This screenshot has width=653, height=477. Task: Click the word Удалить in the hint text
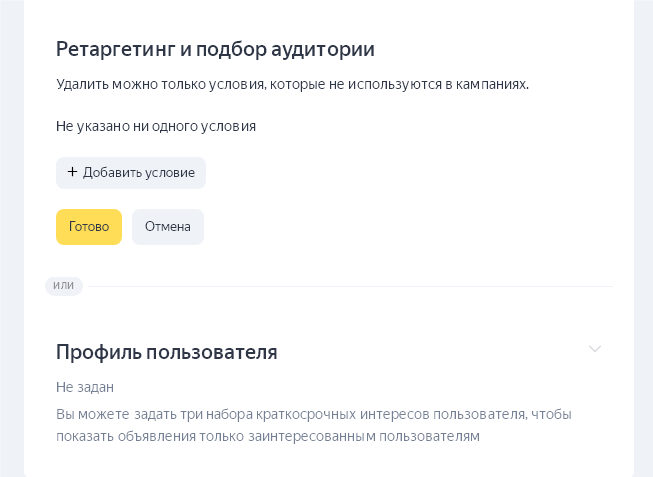tap(81, 84)
